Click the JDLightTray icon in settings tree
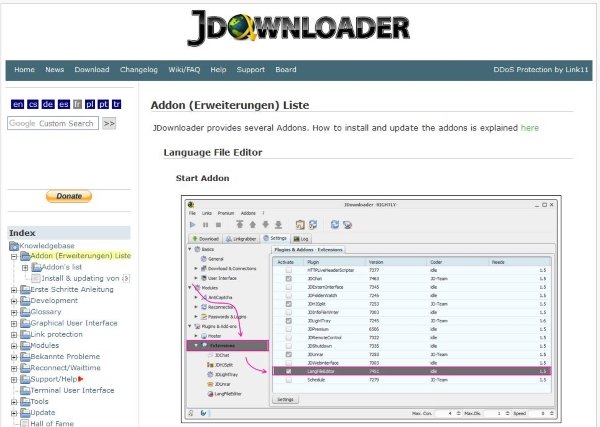Image resolution: width=600 pixels, height=427 pixels. coord(210,375)
